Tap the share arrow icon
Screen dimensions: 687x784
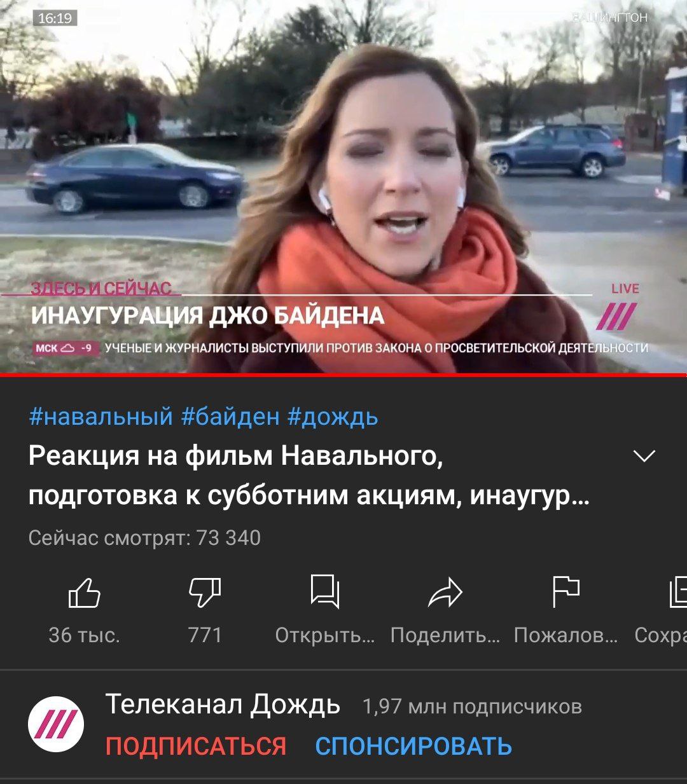[445, 592]
